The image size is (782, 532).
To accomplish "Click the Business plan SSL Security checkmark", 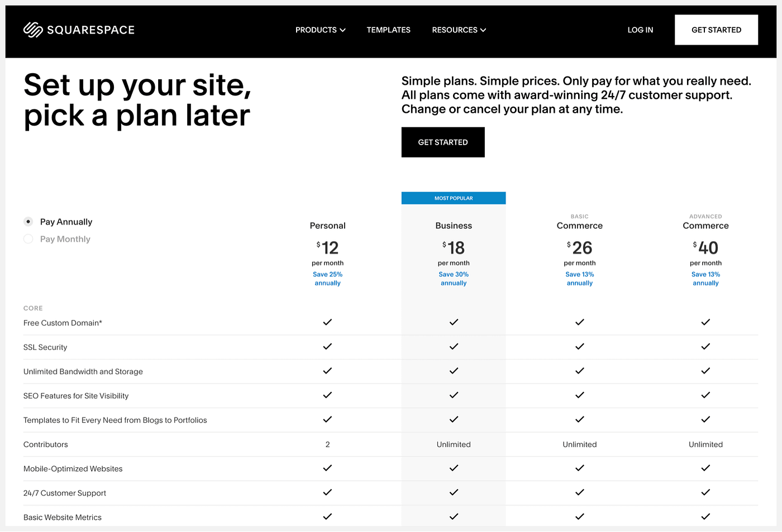I will tap(454, 347).
